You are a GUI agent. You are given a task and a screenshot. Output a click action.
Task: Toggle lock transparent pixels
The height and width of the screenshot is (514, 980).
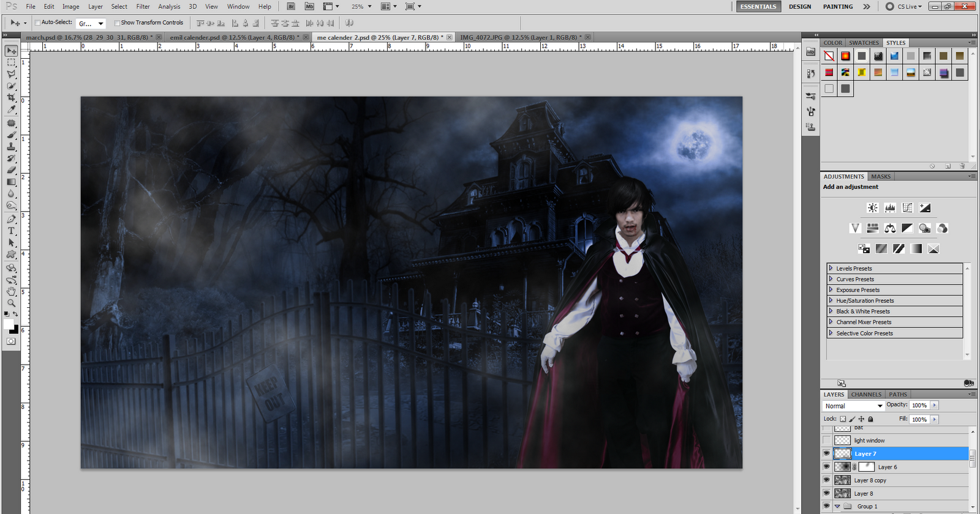(843, 419)
